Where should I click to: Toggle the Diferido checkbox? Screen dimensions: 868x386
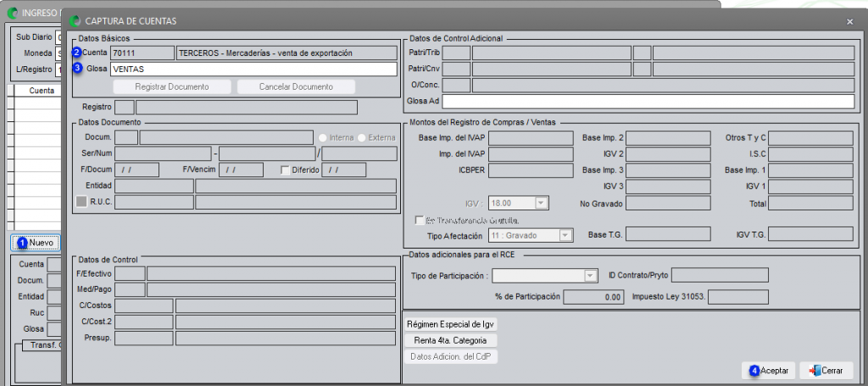[x=286, y=170]
